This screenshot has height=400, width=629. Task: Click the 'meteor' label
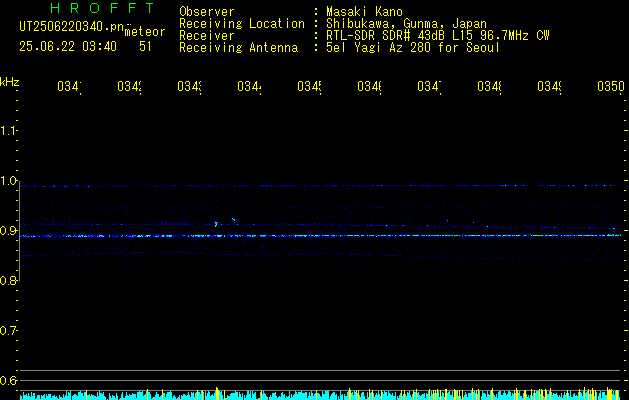[x=145, y=32]
